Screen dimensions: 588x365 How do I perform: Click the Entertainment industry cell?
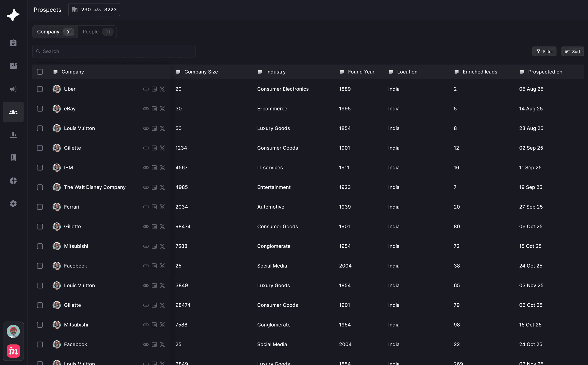tap(274, 187)
